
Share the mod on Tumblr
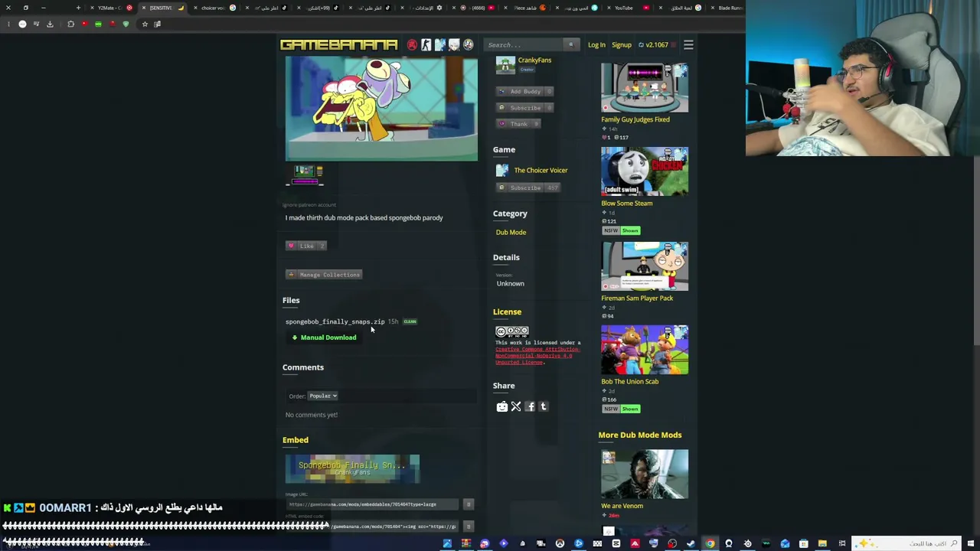[544, 407]
